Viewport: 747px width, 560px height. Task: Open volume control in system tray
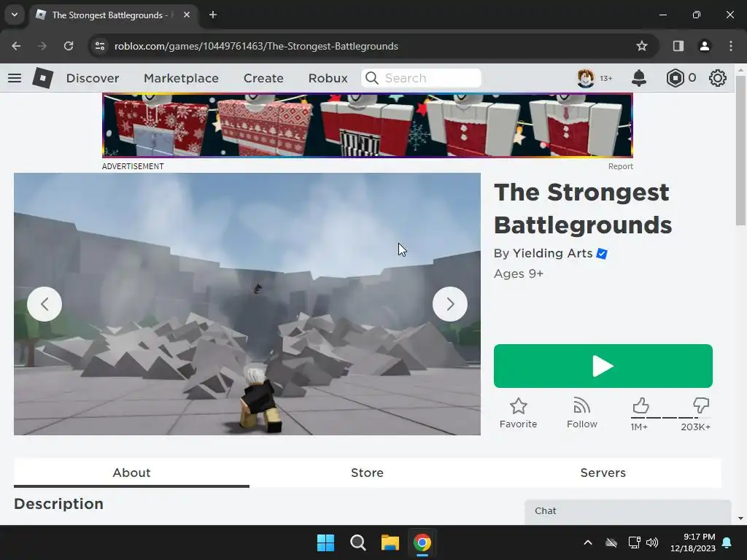pyautogui.click(x=652, y=542)
